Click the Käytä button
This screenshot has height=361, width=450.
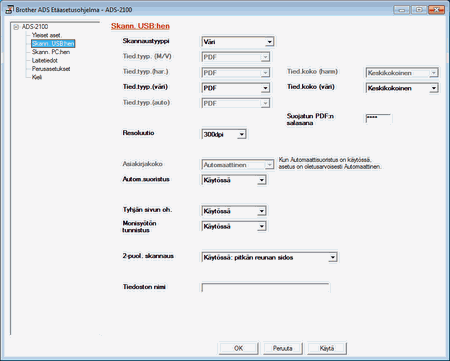coord(327,348)
